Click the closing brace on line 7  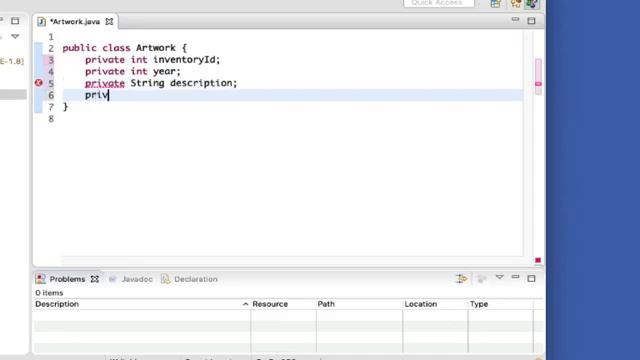(65, 107)
